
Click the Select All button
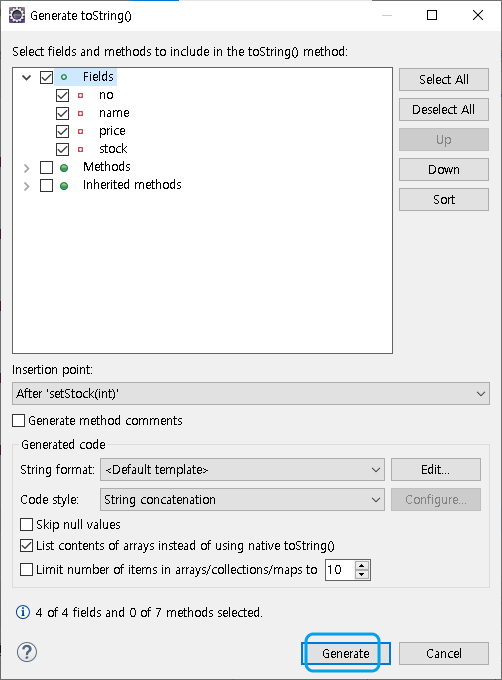coord(444,79)
